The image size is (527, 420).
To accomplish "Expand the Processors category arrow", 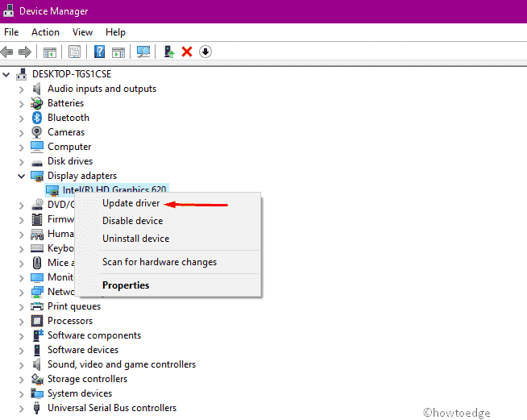I will click(22, 321).
